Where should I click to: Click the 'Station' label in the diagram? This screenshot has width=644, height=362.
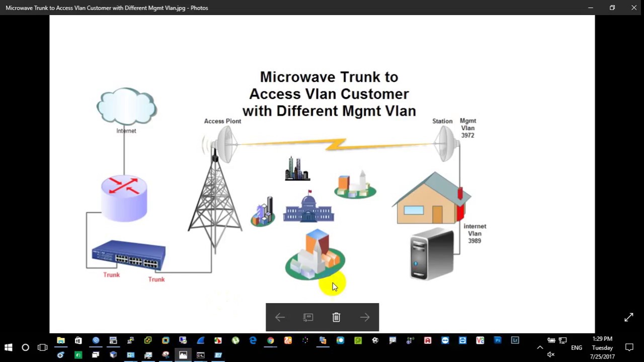tap(442, 121)
